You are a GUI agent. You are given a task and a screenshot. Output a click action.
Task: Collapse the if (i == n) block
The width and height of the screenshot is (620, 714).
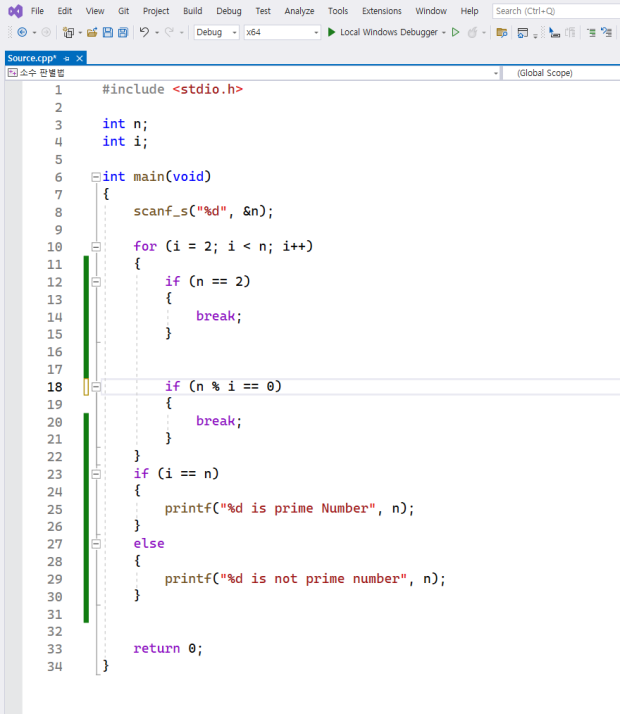pos(96,474)
